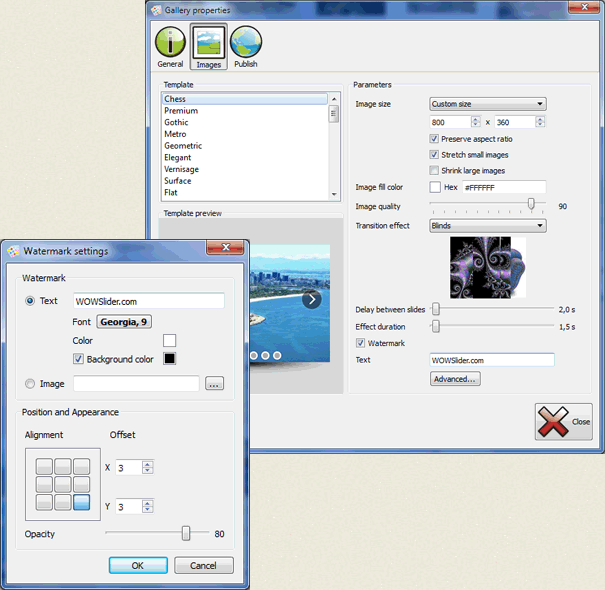Set alignment to top-right
Image resolution: width=605 pixels, height=590 pixels.
tap(81, 467)
